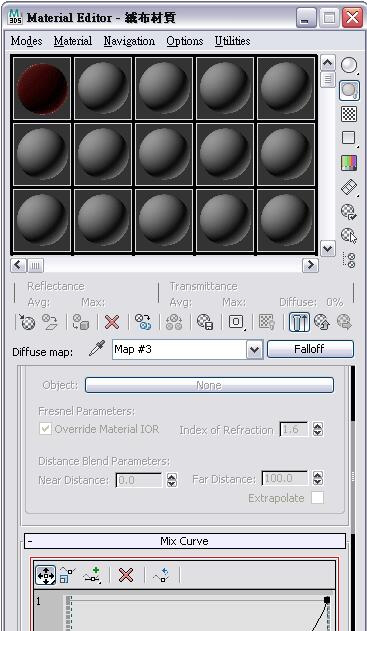Click sample slots scroll left arrow

click(18, 265)
